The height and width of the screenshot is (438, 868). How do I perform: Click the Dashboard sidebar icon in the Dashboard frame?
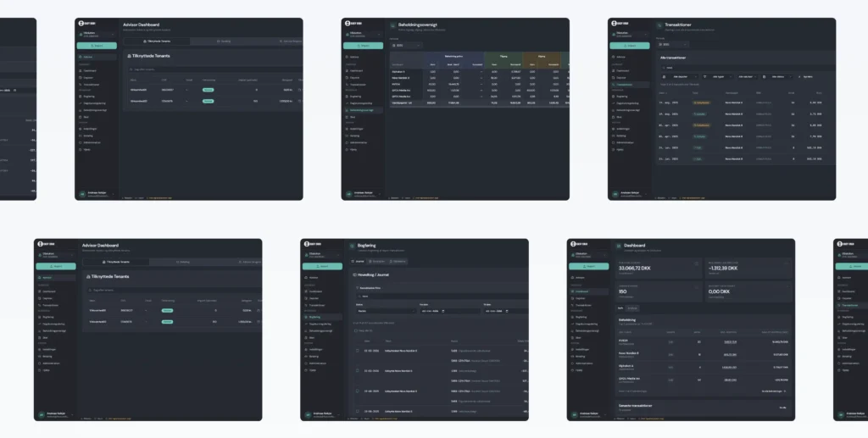coord(572,291)
